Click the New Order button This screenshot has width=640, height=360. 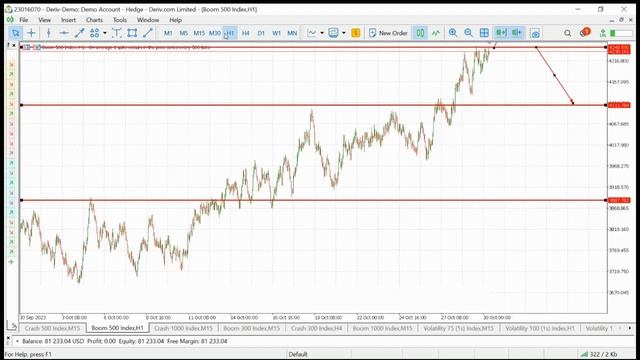388,33
